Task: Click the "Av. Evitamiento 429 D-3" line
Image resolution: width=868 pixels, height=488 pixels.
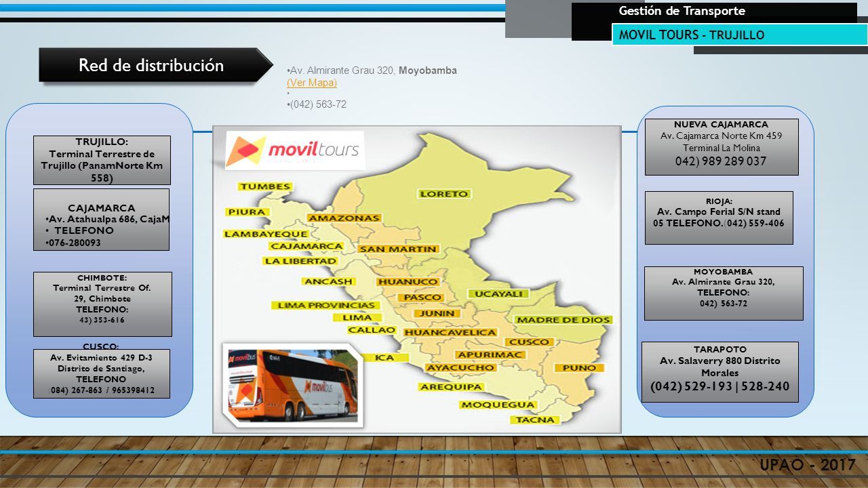Action: click(102, 358)
